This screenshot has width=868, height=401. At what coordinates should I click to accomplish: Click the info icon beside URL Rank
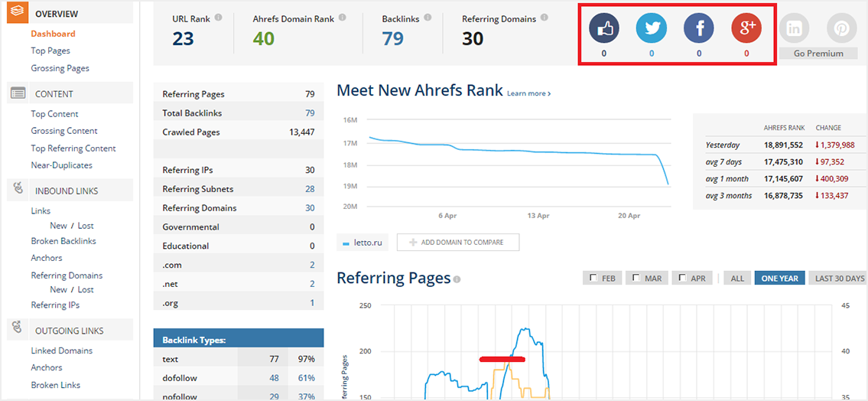219,17
